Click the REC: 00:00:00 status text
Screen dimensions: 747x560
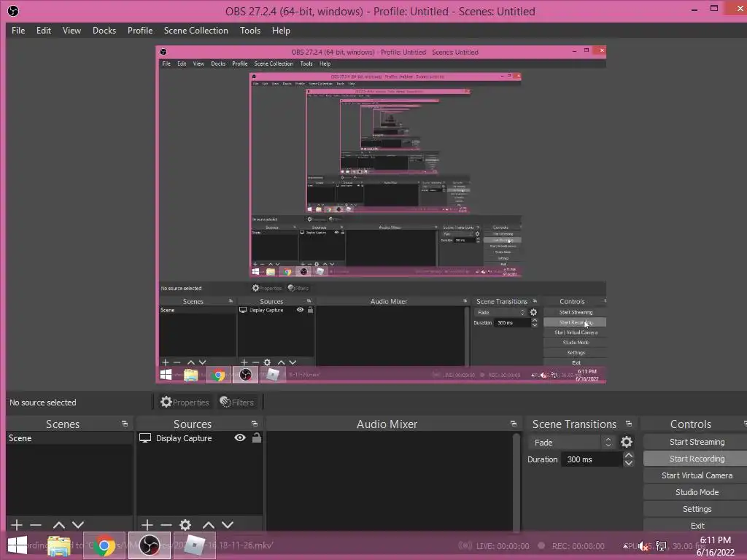pyautogui.click(x=578, y=546)
